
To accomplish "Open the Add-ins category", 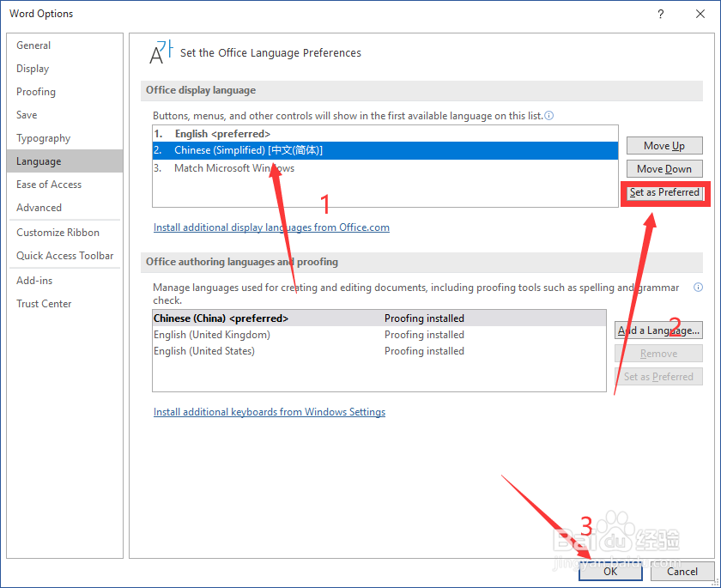I will 65,281.
